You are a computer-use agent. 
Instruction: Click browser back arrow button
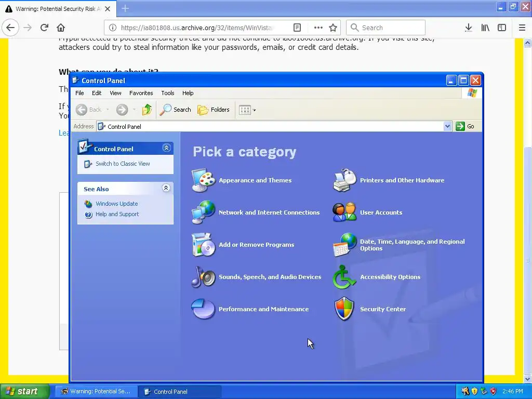10,28
